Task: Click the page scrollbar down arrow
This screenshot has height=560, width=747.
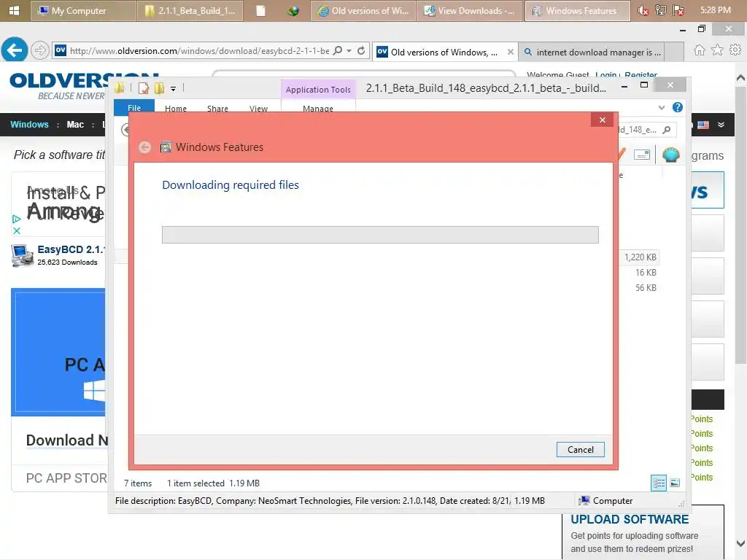Action: 740,543
